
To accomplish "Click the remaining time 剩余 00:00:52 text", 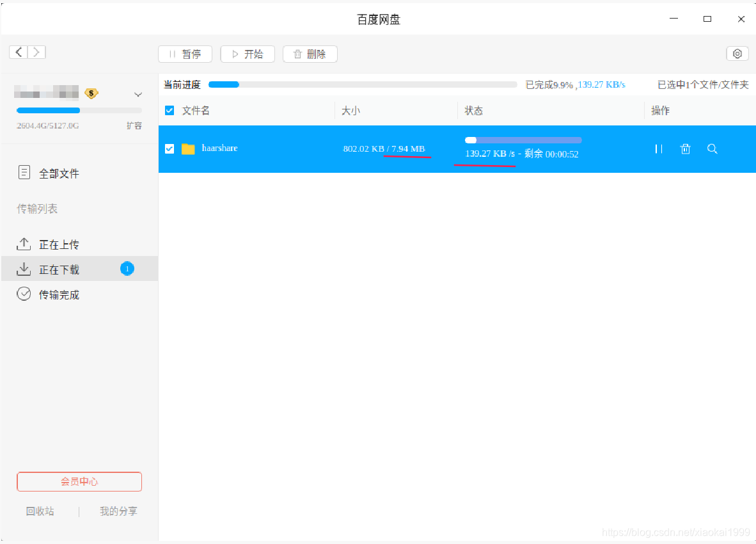I will 551,154.
